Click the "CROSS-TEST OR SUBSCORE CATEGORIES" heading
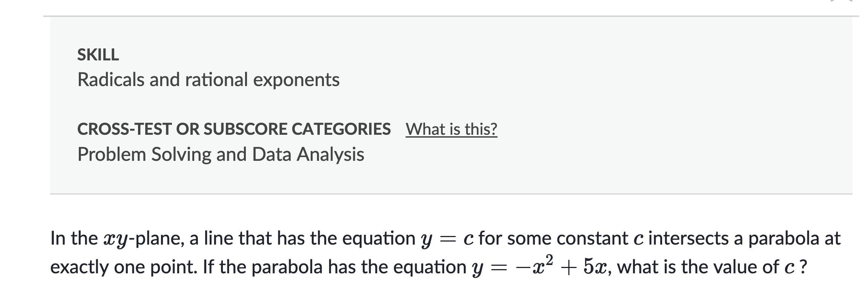This screenshot has width=868, height=302. tap(234, 129)
